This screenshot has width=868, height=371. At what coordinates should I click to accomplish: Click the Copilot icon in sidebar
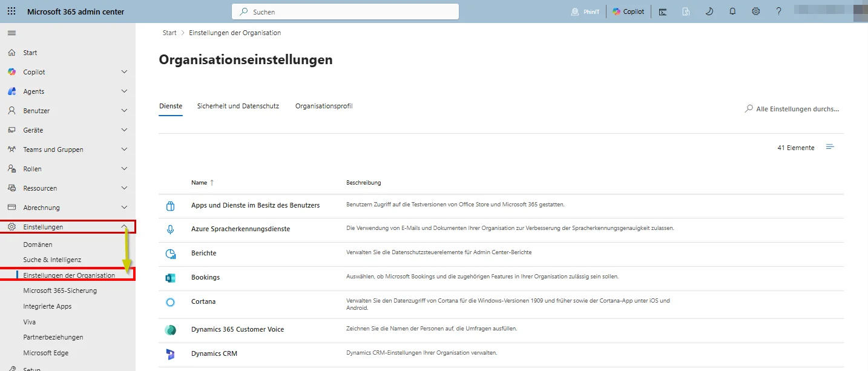click(12, 72)
